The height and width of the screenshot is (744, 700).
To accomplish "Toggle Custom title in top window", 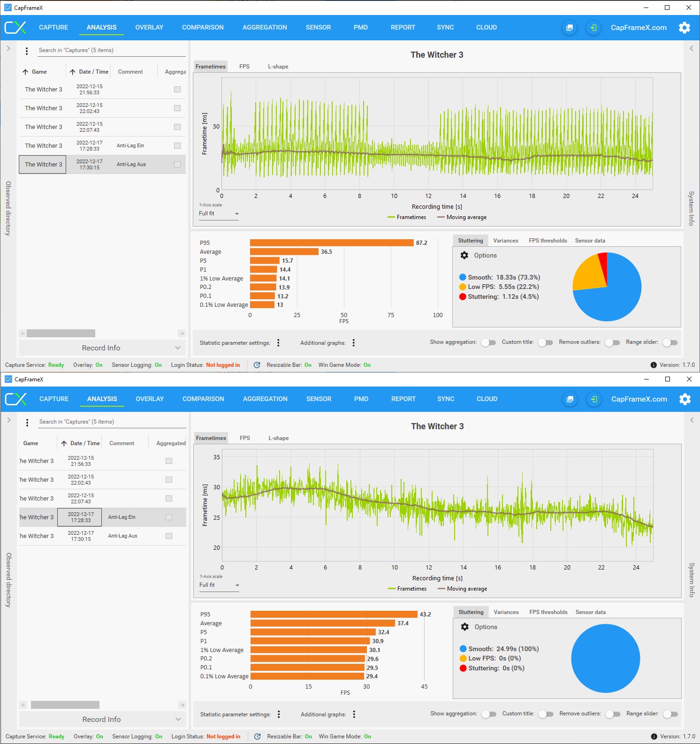I will tap(545, 342).
